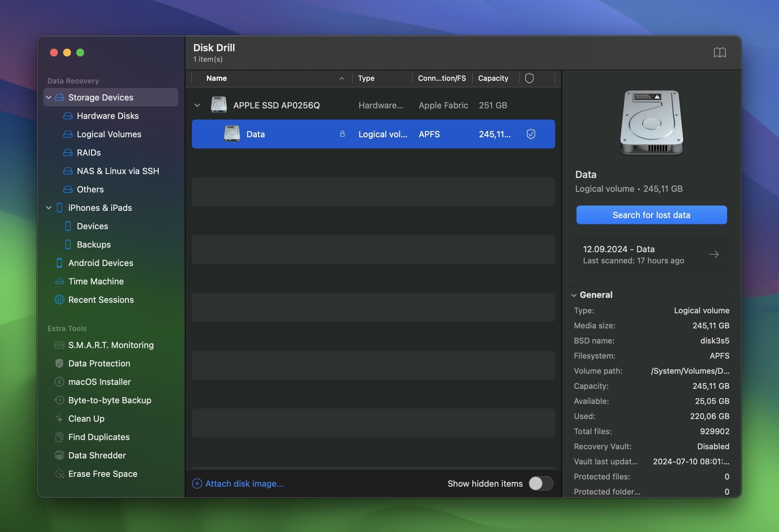Collapse the General info section
Image resolution: width=779 pixels, height=532 pixels.
(x=574, y=295)
